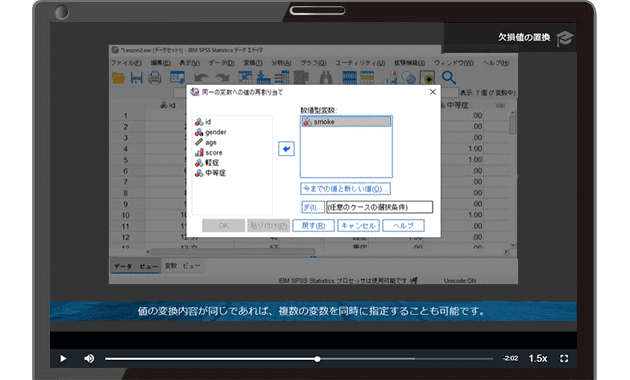Select the 軽症 variable in the list

point(207,163)
